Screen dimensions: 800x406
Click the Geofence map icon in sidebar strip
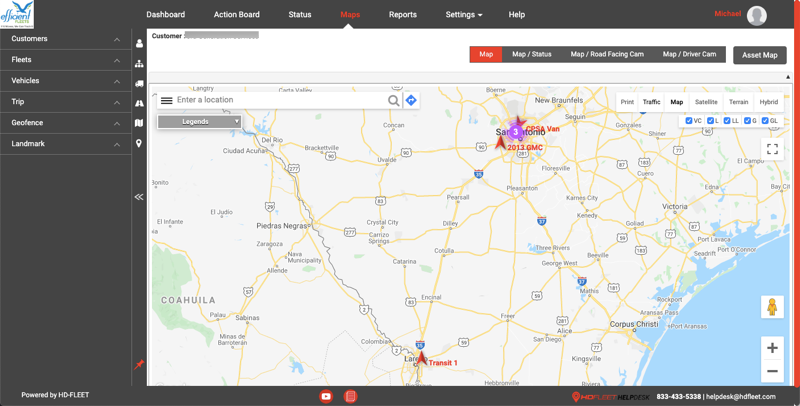point(139,123)
